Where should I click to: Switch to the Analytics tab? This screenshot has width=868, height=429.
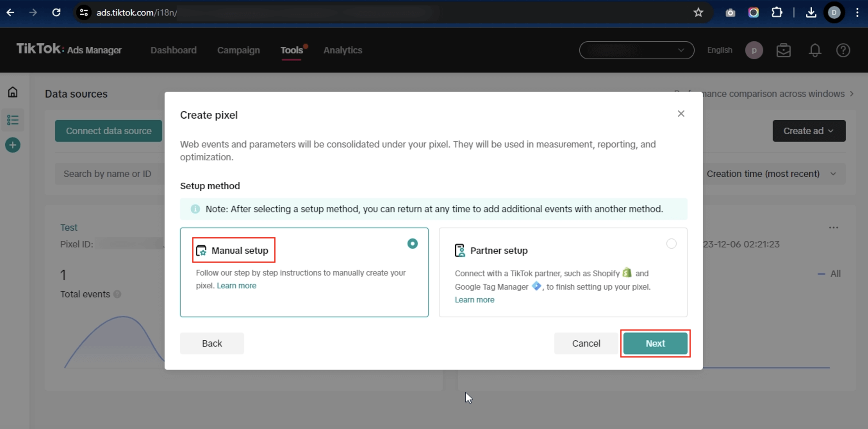pyautogui.click(x=342, y=50)
